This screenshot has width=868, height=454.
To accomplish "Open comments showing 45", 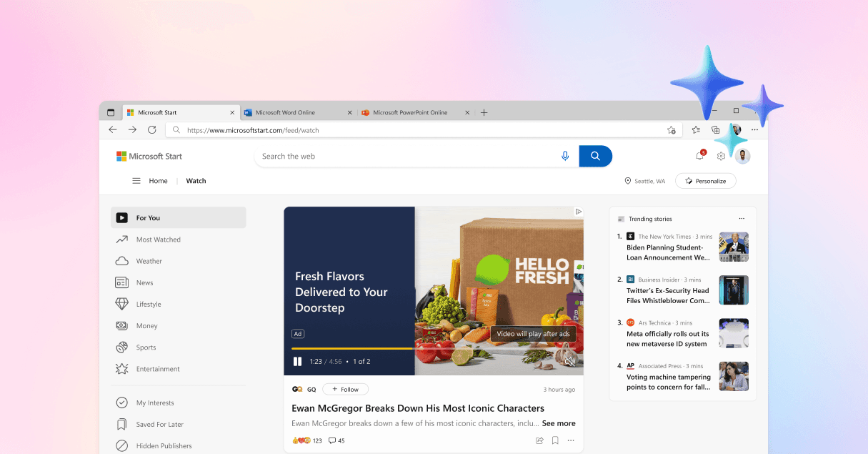I will pyautogui.click(x=336, y=440).
